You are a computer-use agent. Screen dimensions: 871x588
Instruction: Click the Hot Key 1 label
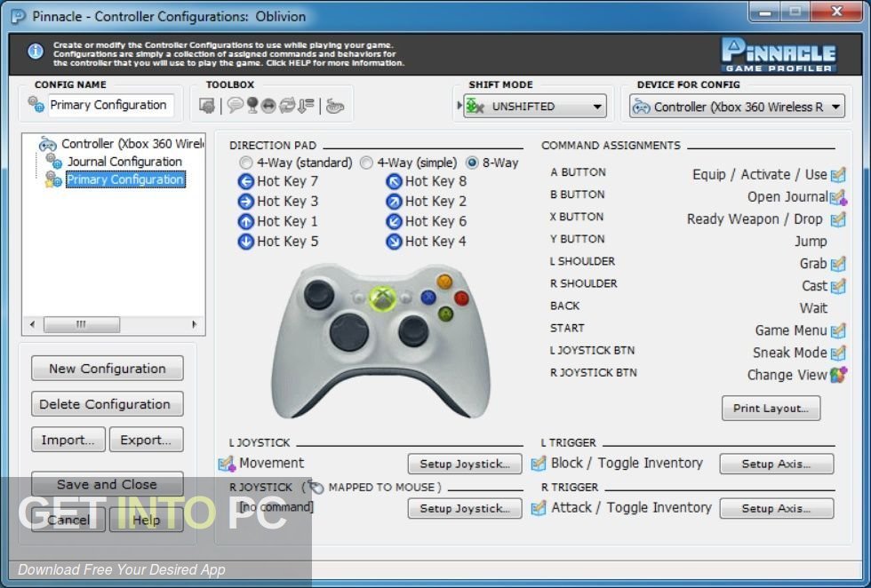(x=287, y=221)
